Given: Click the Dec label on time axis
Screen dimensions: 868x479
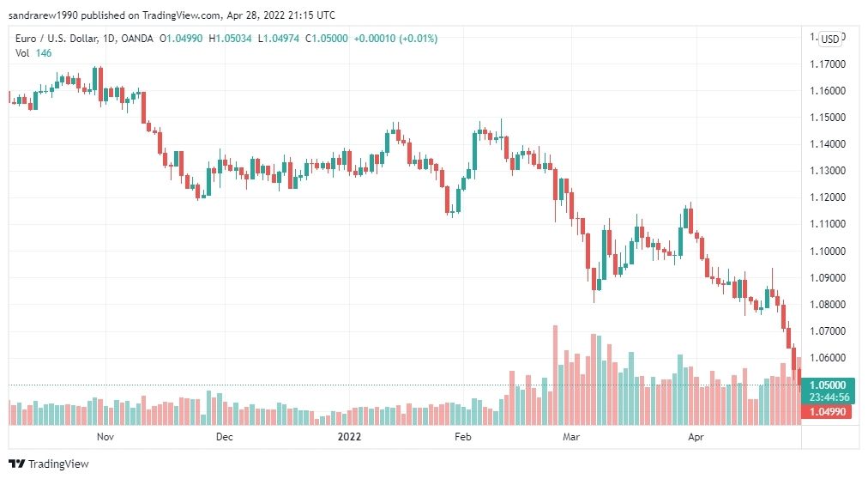Looking at the screenshot, I should tap(224, 437).
